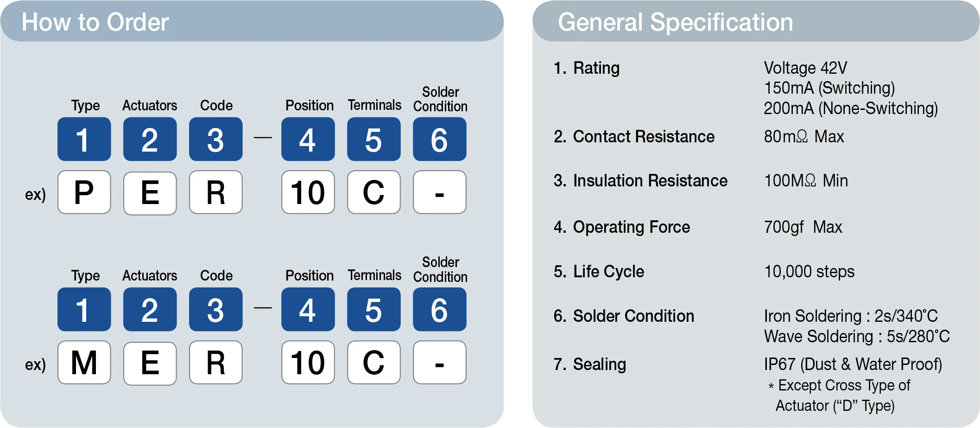The height and width of the screenshot is (428, 980).
Task: Click the "10,000 steps" value
Action: tap(809, 272)
